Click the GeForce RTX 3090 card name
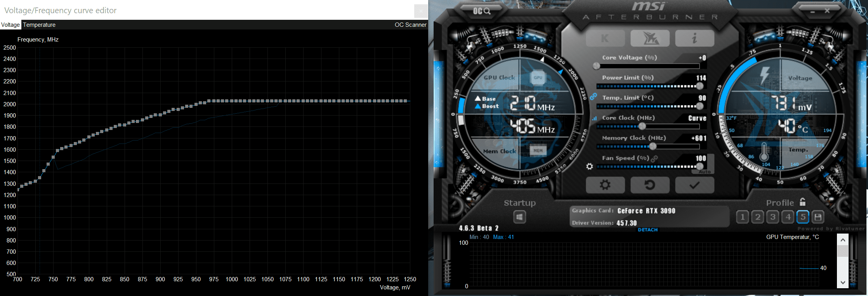The width and height of the screenshot is (868, 296). point(646,211)
